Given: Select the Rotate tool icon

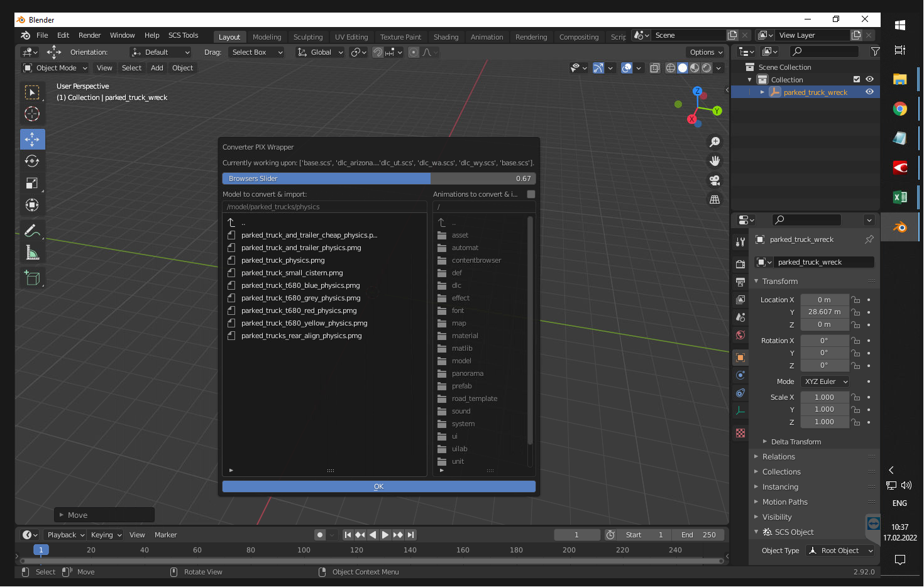Looking at the screenshot, I should (x=32, y=161).
